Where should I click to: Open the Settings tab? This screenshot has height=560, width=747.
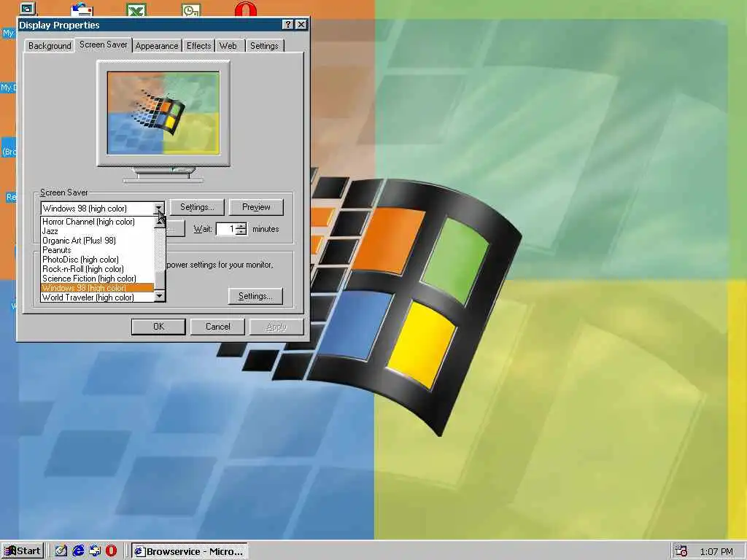tap(264, 46)
